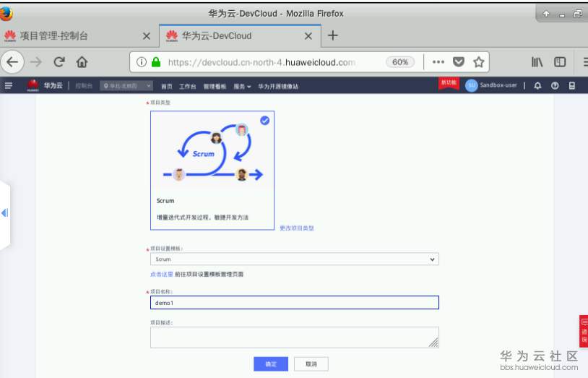Toggle the Firefox sidebar icon
Screen dimensions: 588x378
(x=560, y=62)
